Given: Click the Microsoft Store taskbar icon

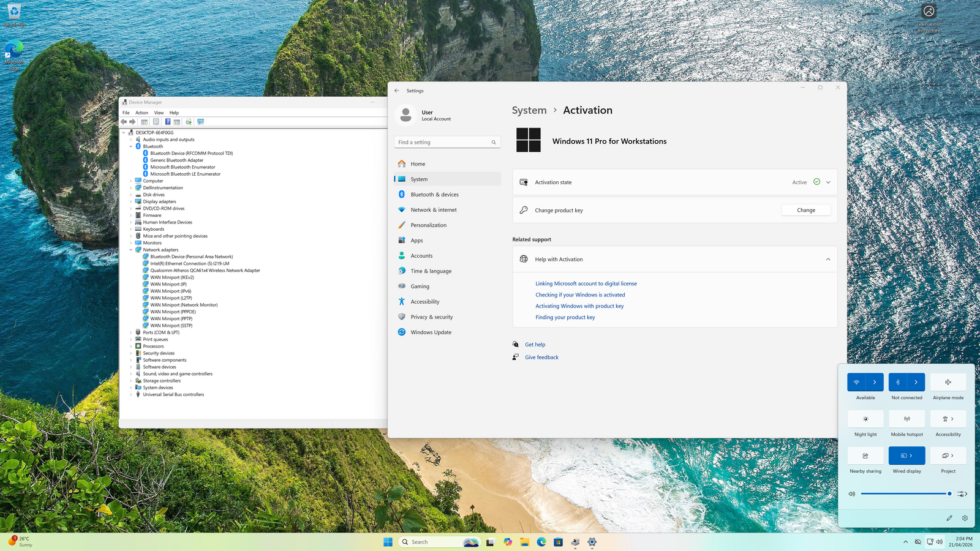Looking at the screenshot, I should pos(558,542).
